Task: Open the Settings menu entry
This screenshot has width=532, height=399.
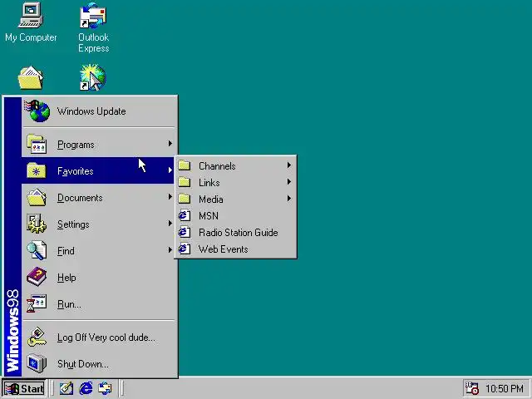Action: 98,224
